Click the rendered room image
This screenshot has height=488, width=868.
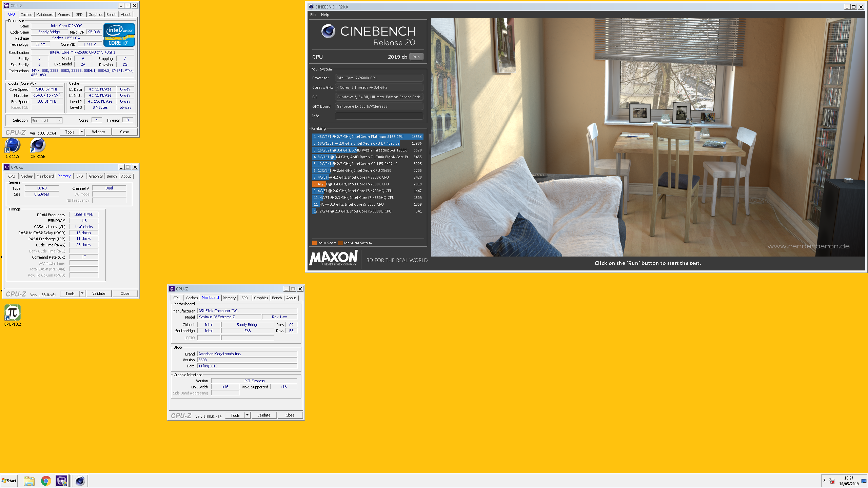(x=648, y=137)
